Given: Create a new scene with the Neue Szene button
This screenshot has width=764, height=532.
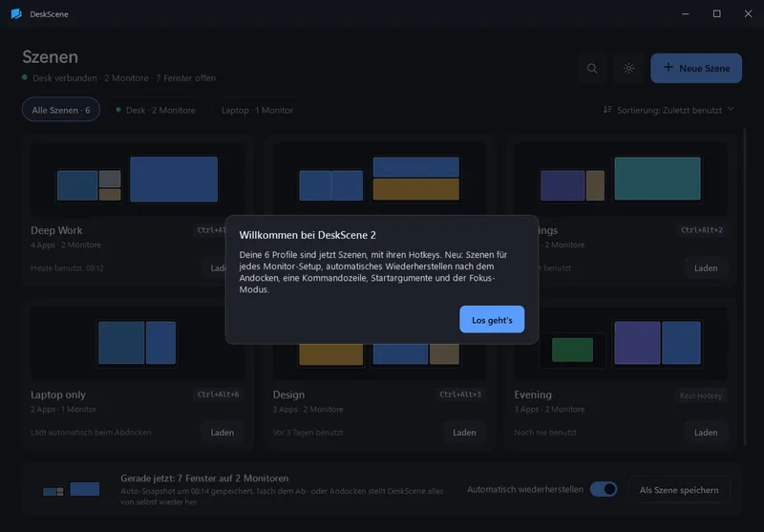Looking at the screenshot, I should coord(696,68).
